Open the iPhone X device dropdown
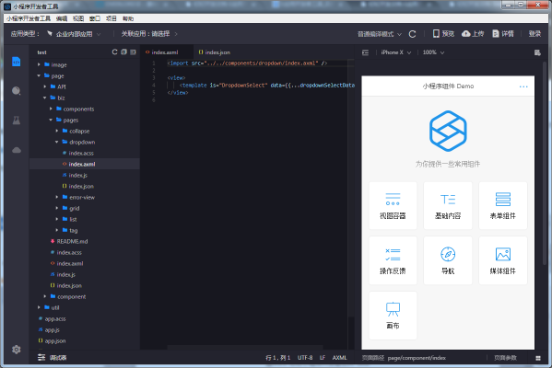Viewport: 554px width, 369px height. click(396, 53)
